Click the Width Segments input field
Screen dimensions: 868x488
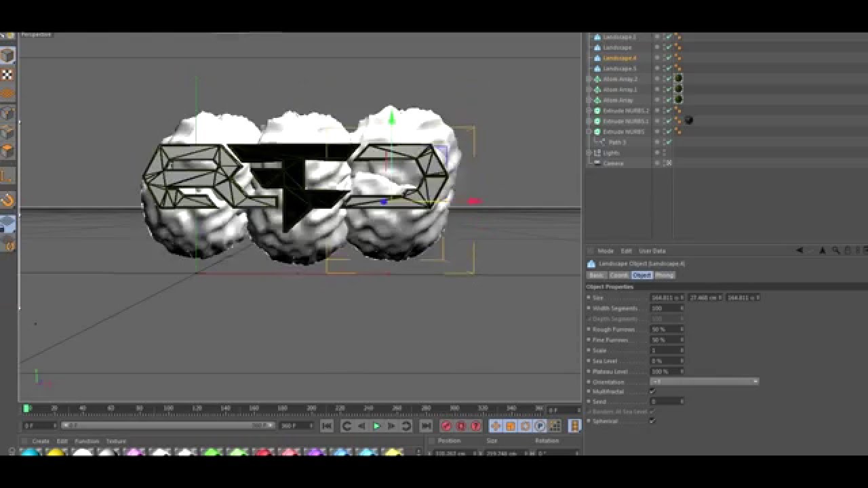pyautogui.click(x=667, y=308)
